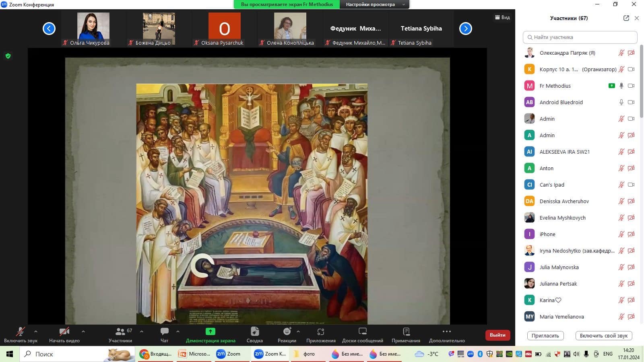Click Fr Methodius microphone icon

pyautogui.click(x=621, y=86)
